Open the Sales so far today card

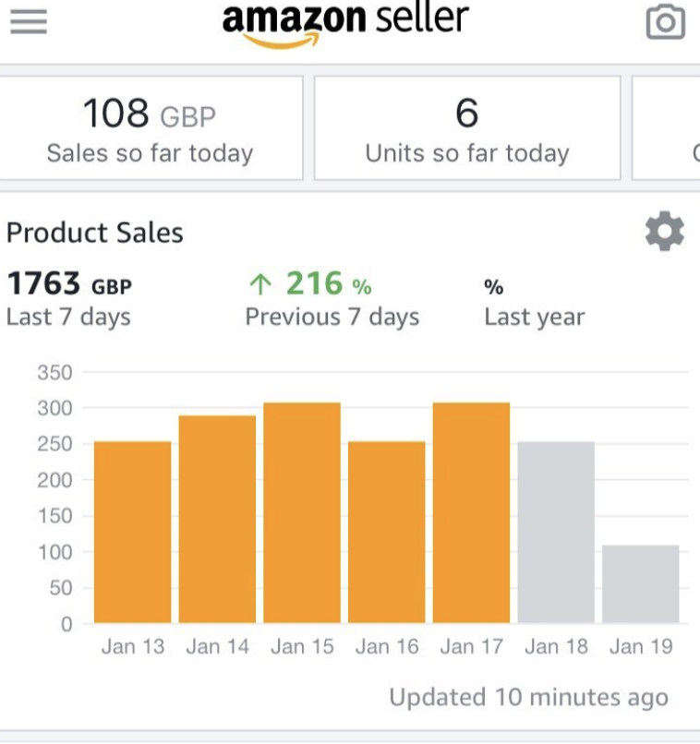[151, 128]
